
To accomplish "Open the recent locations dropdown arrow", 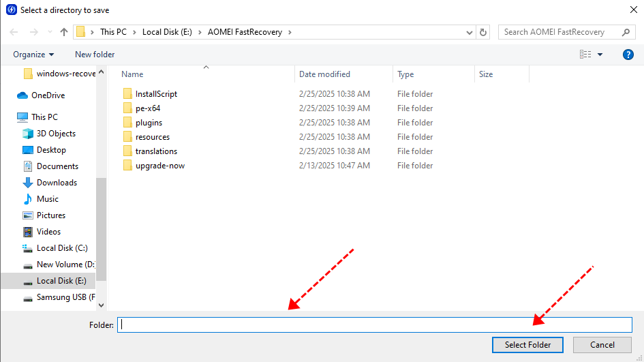I will 50,32.
